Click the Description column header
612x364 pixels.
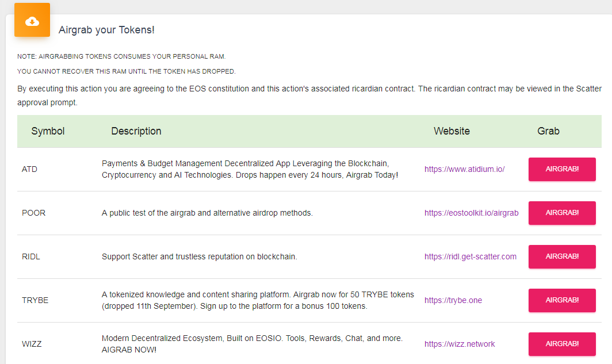[136, 131]
